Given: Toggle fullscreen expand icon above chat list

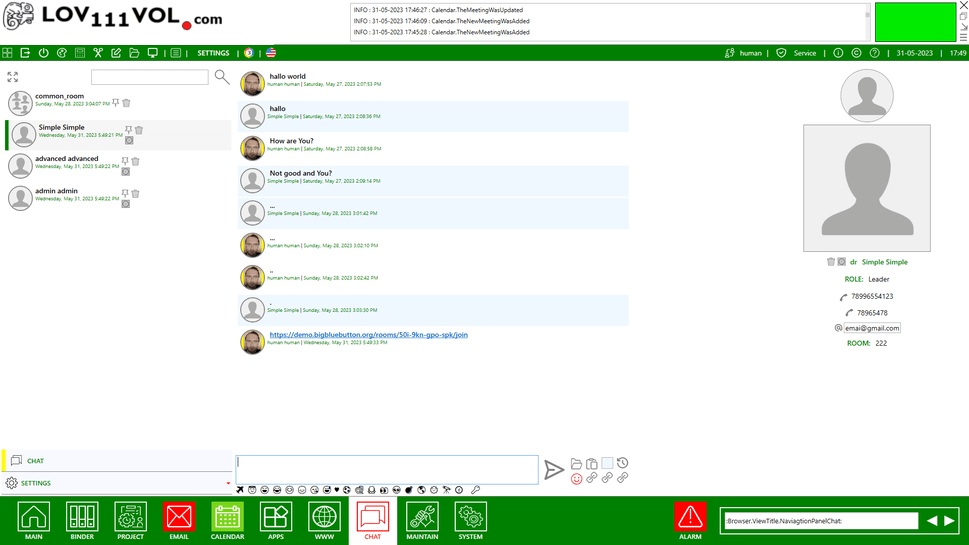Looking at the screenshot, I should coord(12,77).
